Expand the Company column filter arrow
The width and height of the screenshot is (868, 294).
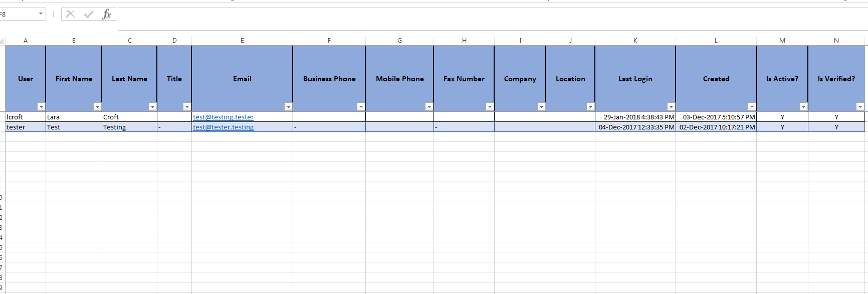pyautogui.click(x=541, y=106)
